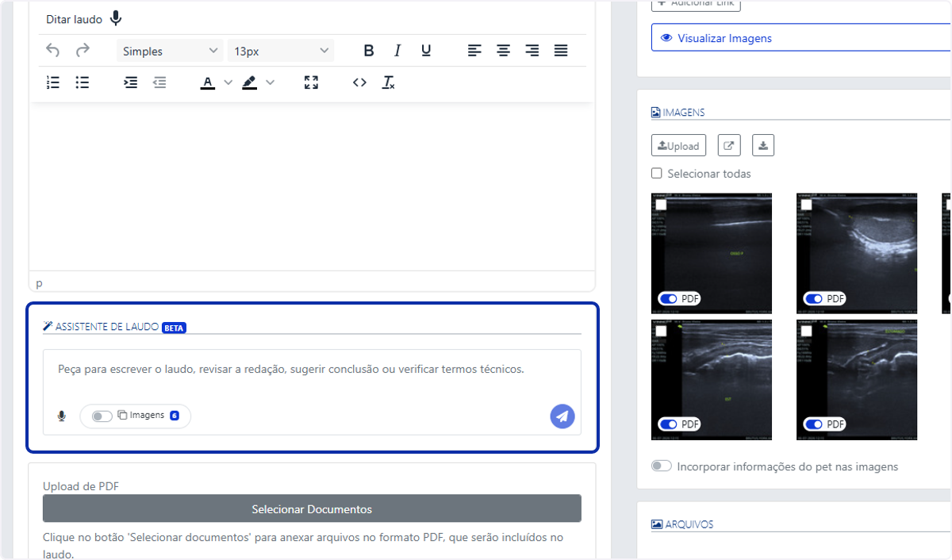Toggle the Imagens switch in the assistant

102,416
